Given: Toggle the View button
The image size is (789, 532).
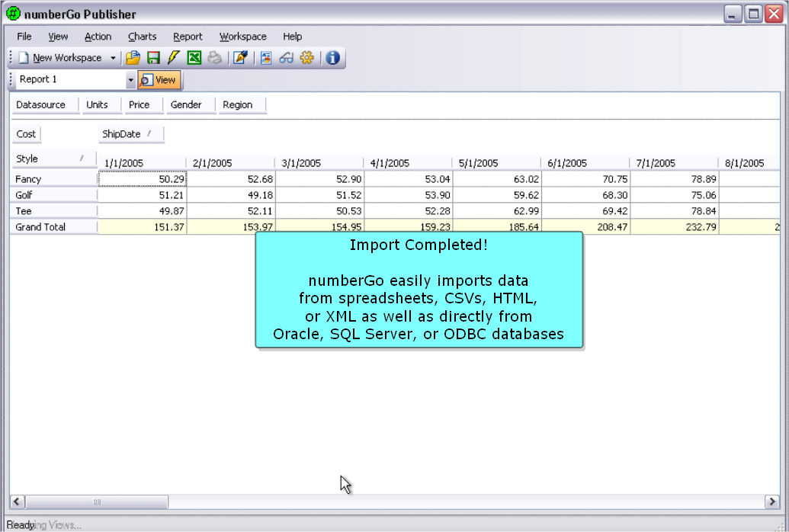Looking at the screenshot, I should coord(159,80).
